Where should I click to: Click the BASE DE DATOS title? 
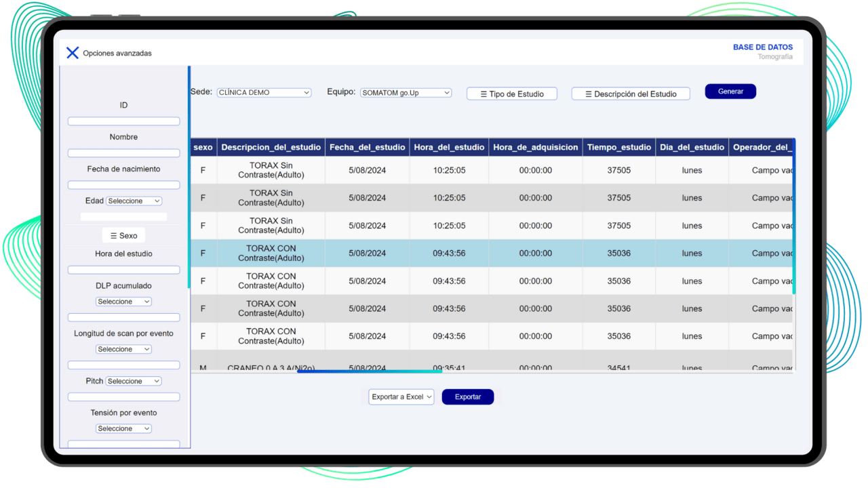[763, 47]
